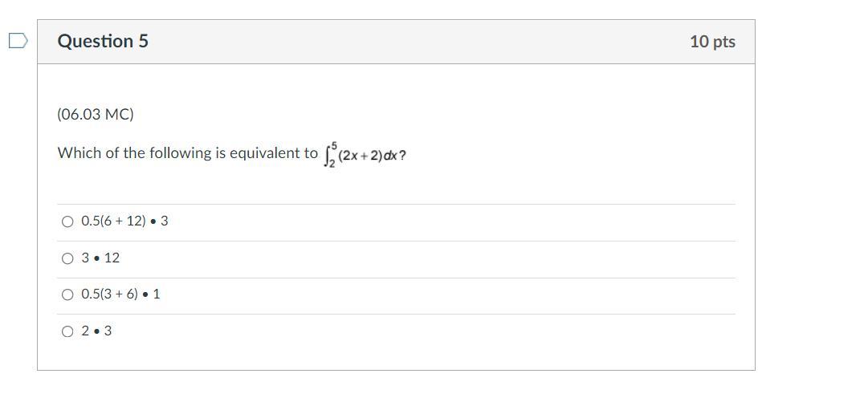Click the upper limit 5 on the integral

334,145
